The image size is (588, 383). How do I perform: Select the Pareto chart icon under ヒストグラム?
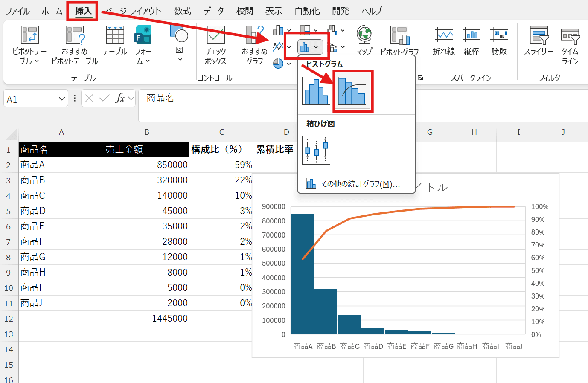(352, 91)
